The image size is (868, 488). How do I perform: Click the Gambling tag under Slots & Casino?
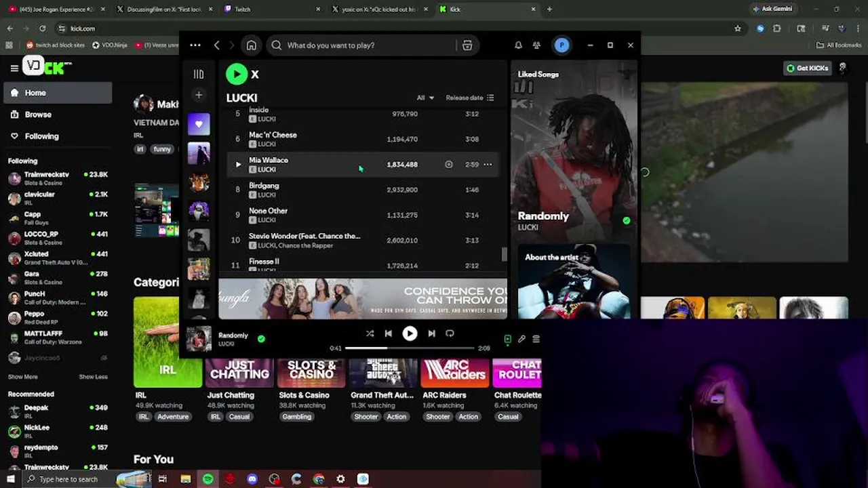pos(297,417)
